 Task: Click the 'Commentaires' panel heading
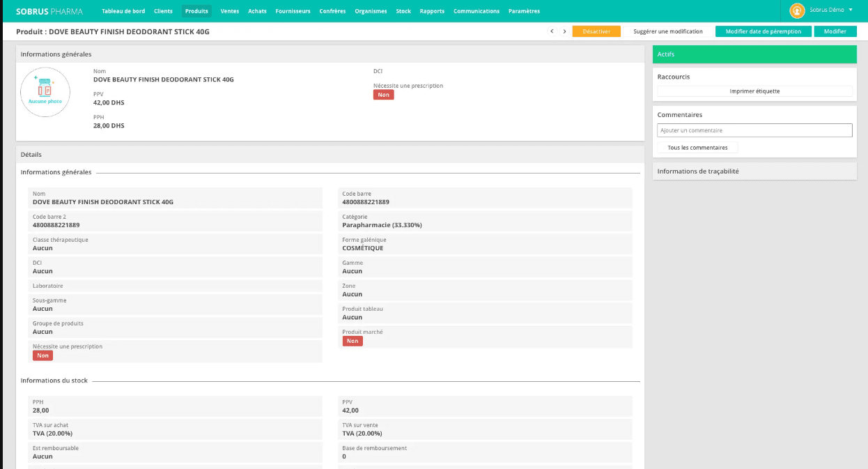(x=680, y=115)
